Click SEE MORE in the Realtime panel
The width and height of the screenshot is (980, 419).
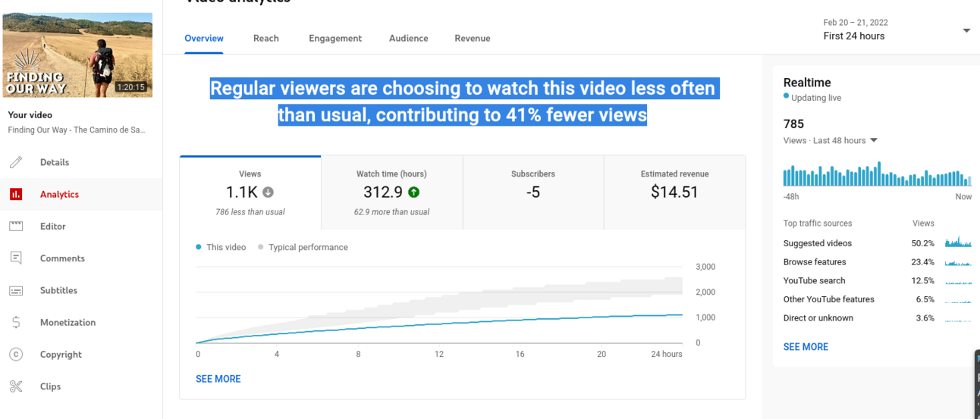pyautogui.click(x=806, y=347)
